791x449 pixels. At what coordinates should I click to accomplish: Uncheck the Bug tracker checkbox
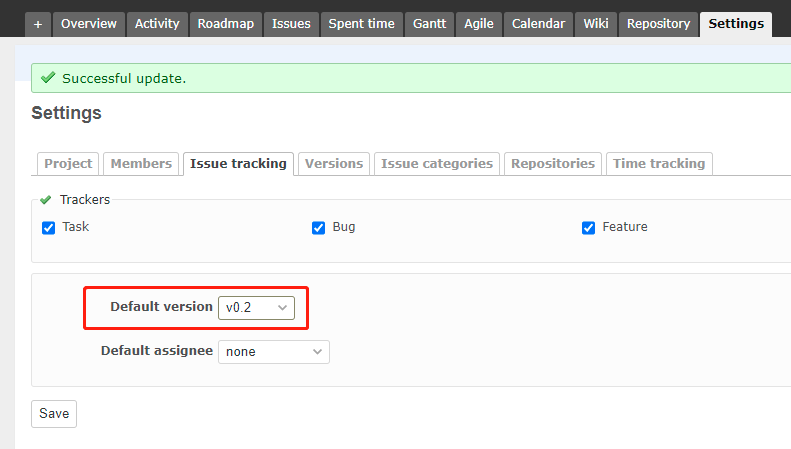point(318,228)
